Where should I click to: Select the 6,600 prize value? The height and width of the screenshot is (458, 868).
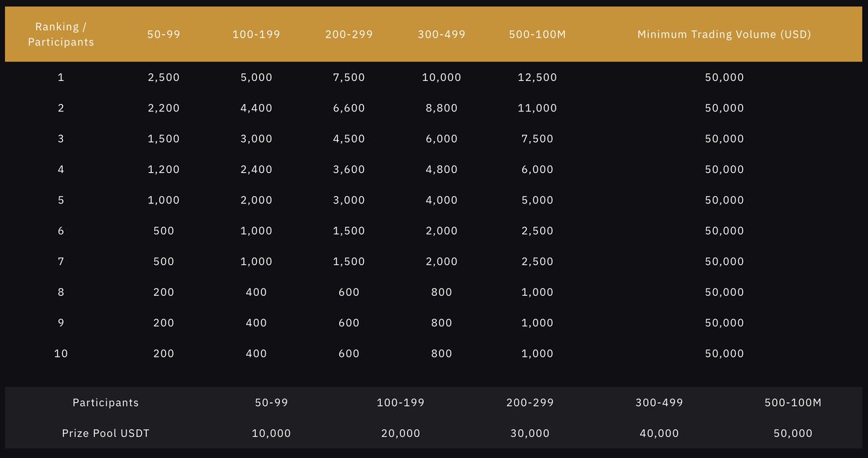pos(349,108)
